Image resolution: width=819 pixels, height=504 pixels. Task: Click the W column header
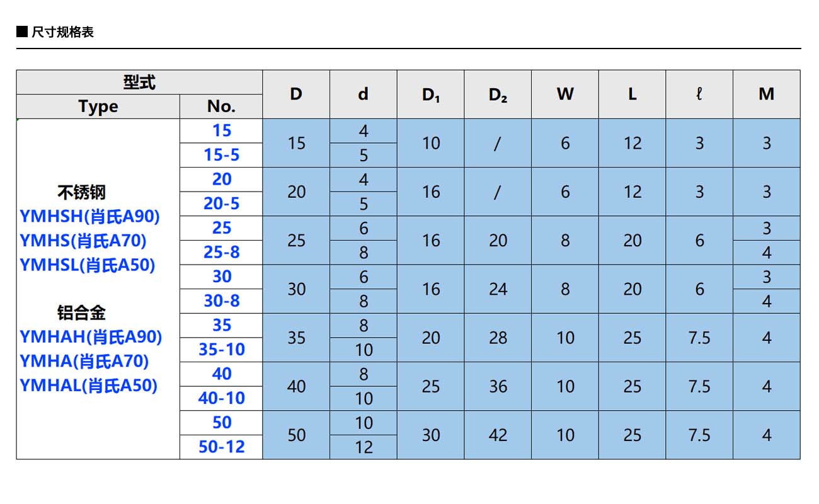point(565,94)
